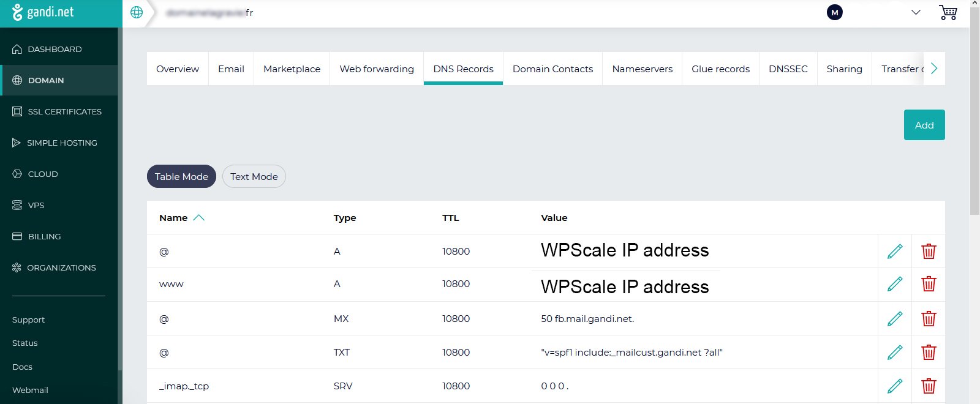
Task: Expand the account dropdown chevron
Action: 916,13
